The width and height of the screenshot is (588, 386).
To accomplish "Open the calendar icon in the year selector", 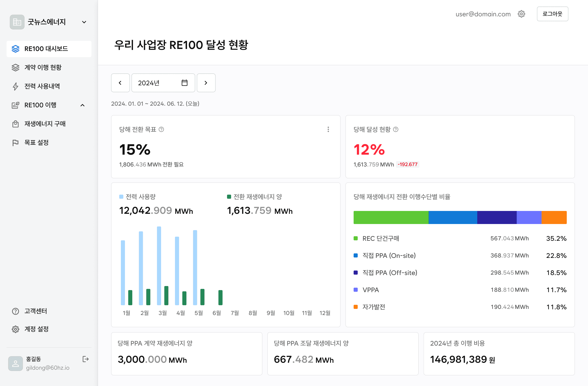I will pyautogui.click(x=184, y=83).
